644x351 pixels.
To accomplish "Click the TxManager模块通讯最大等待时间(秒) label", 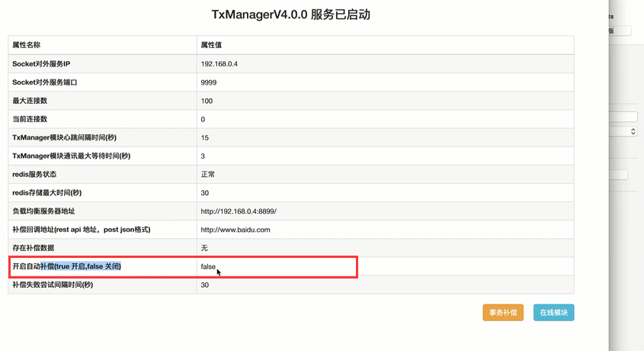I will (x=71, y=156).
